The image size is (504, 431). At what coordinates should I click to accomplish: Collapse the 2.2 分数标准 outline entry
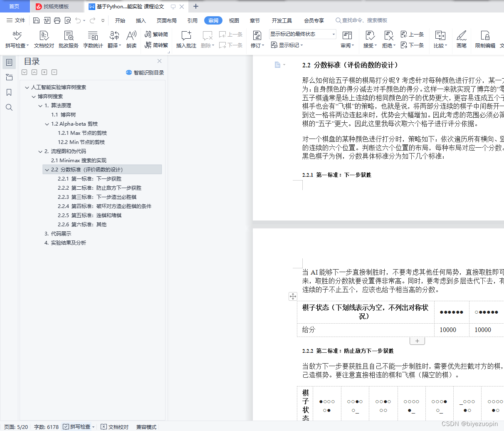point(47,170)
